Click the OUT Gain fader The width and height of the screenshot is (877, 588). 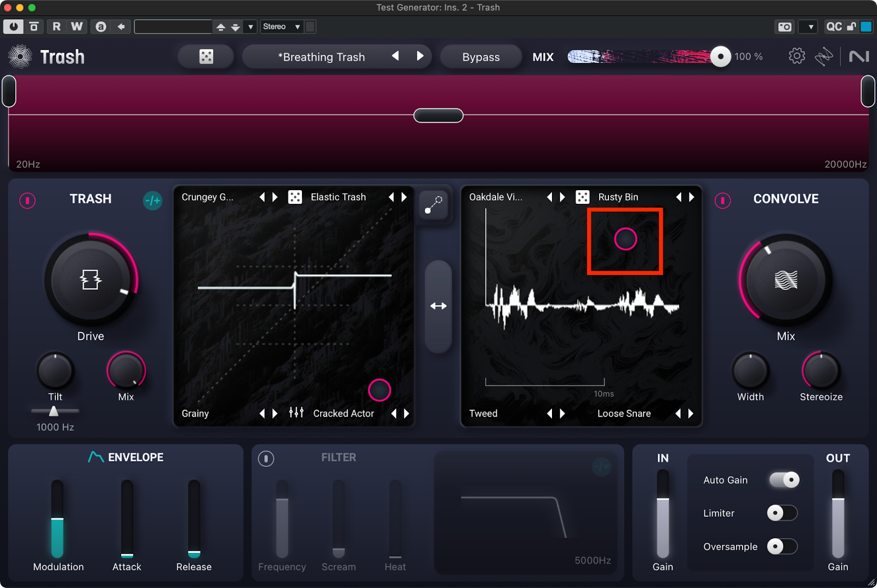pos(838,513)
